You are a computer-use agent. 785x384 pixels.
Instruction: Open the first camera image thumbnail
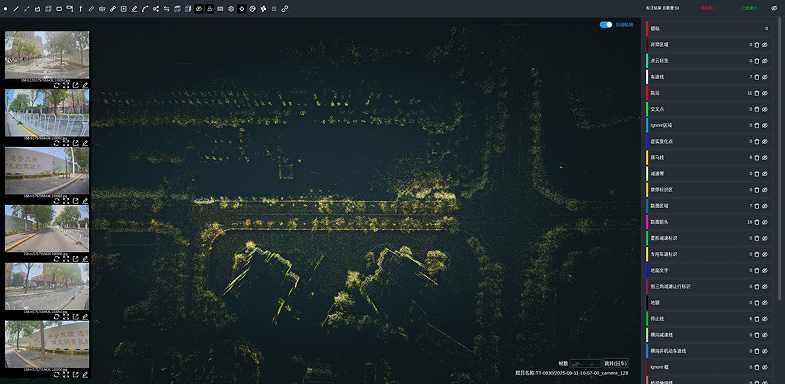pyautogui.click(x=47, y=55)
